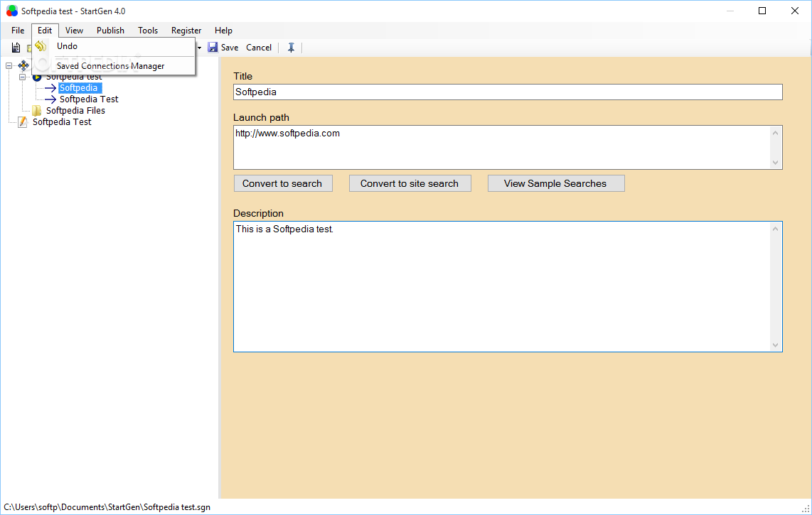Click the StartGen app icon in title bar
Viewport: 812px width, 515px height.
(11, 11)
